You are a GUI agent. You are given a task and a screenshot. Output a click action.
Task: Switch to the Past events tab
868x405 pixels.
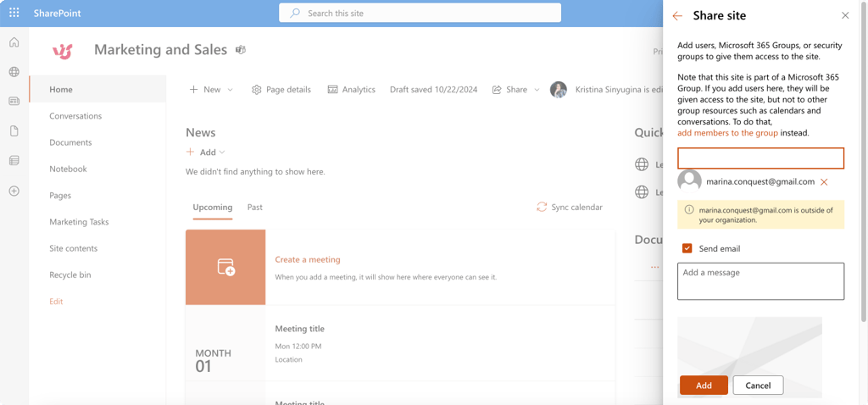click(x=254, y=208)
